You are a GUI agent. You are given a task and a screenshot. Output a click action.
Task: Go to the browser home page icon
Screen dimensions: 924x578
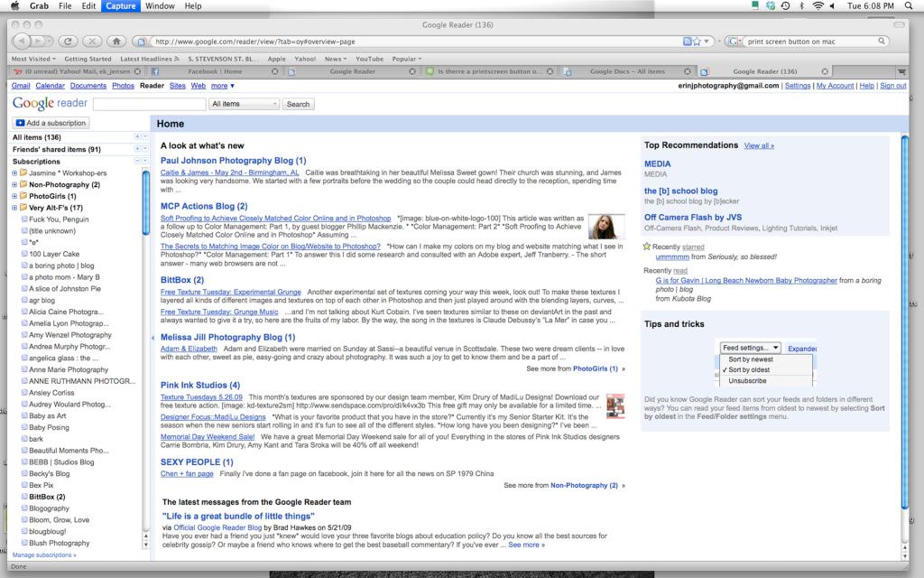coord(116,42)
